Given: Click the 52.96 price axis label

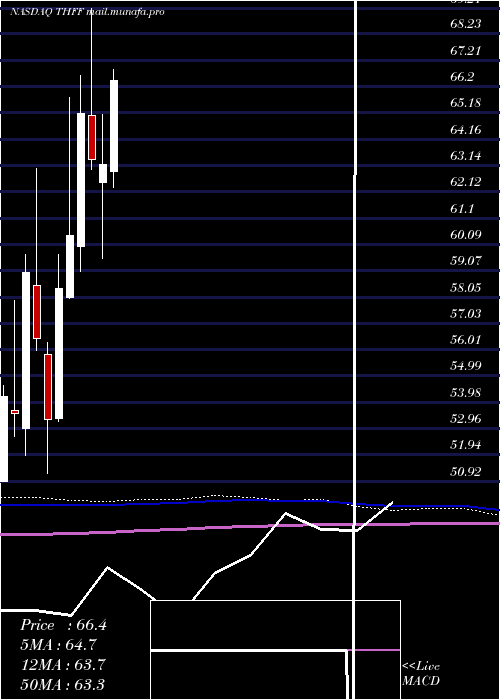Looking at the screenshot, I should (466, 419).
